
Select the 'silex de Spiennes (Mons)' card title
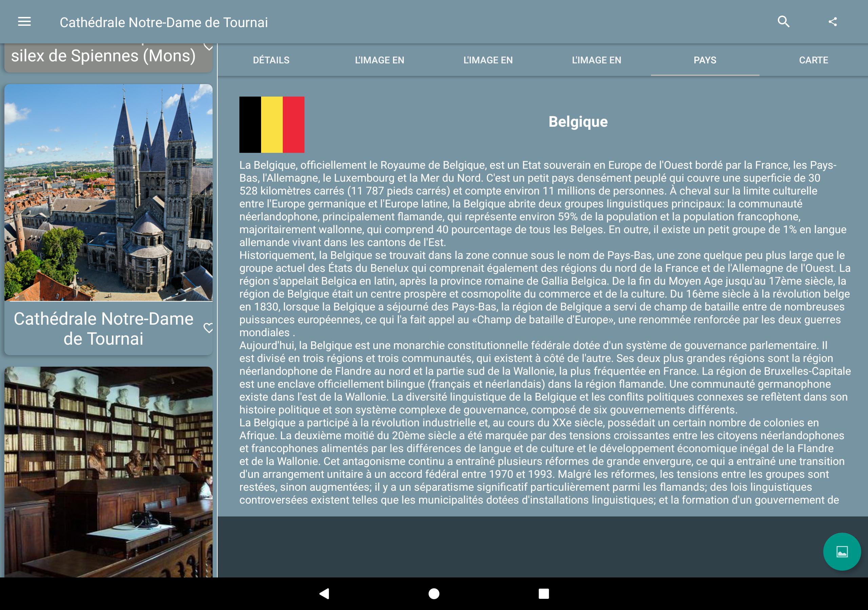tap(103, 56)
